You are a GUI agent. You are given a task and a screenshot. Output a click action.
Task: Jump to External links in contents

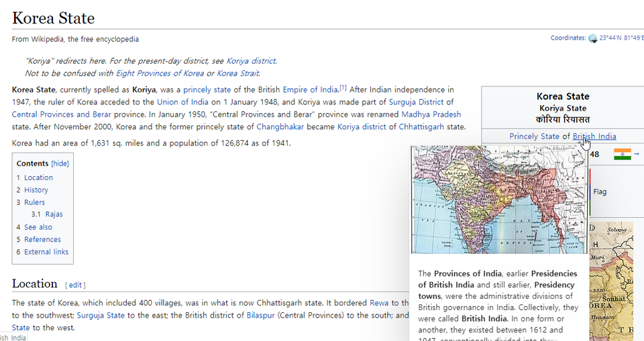click(46, 251)
